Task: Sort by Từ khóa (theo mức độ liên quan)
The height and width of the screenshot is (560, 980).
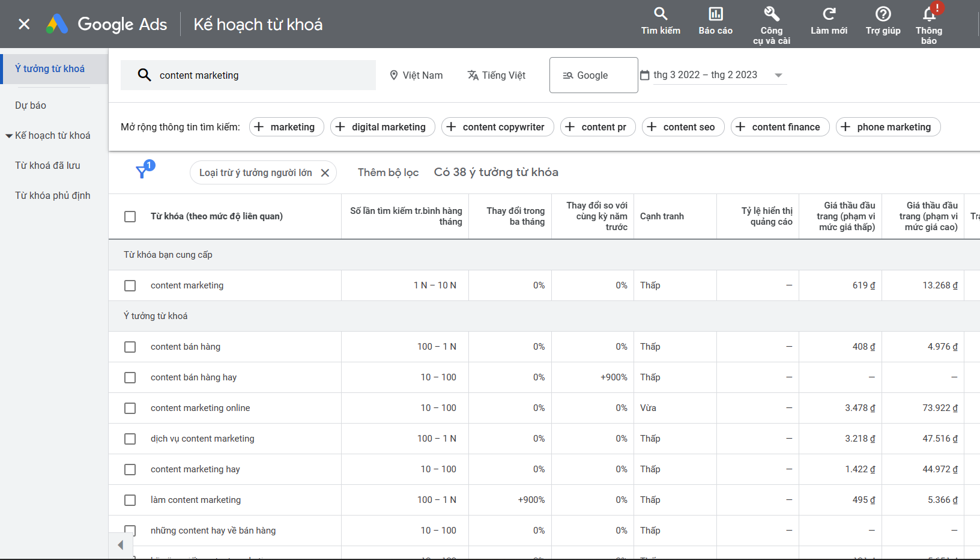Action: (216, 216)
